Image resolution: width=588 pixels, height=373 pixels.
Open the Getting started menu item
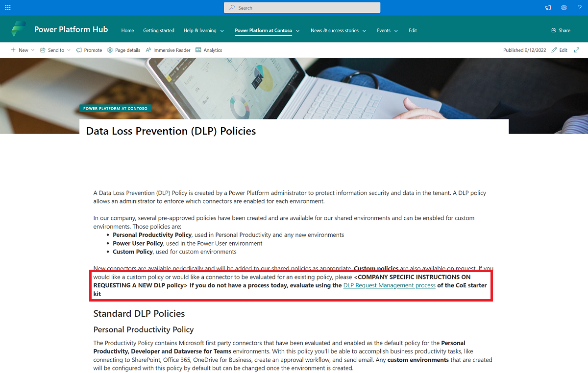point(159,30)
